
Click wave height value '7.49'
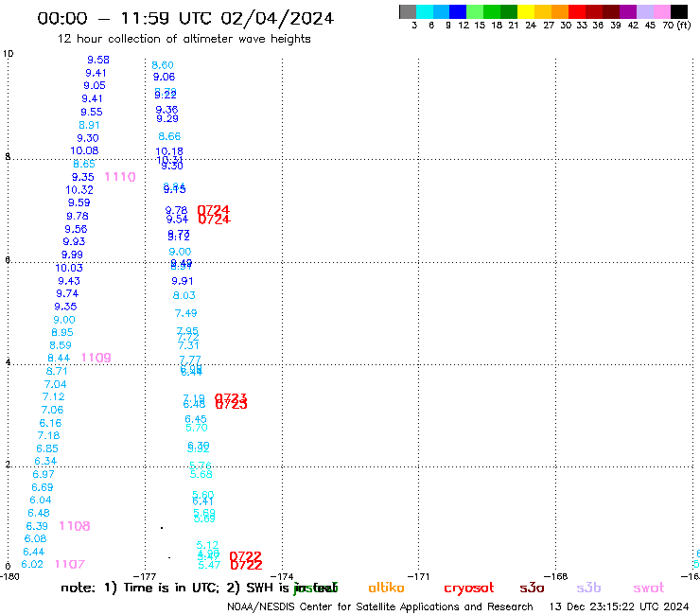[185, 313]
